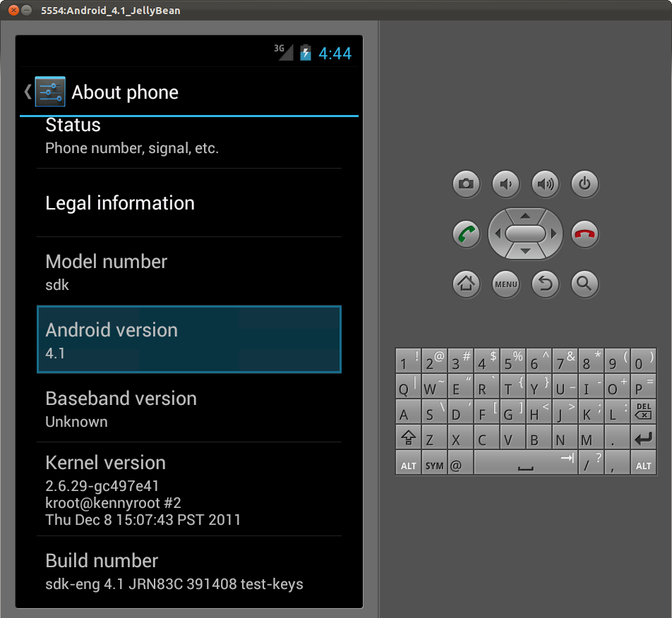Select the Baseband version item

click(189, 408)
